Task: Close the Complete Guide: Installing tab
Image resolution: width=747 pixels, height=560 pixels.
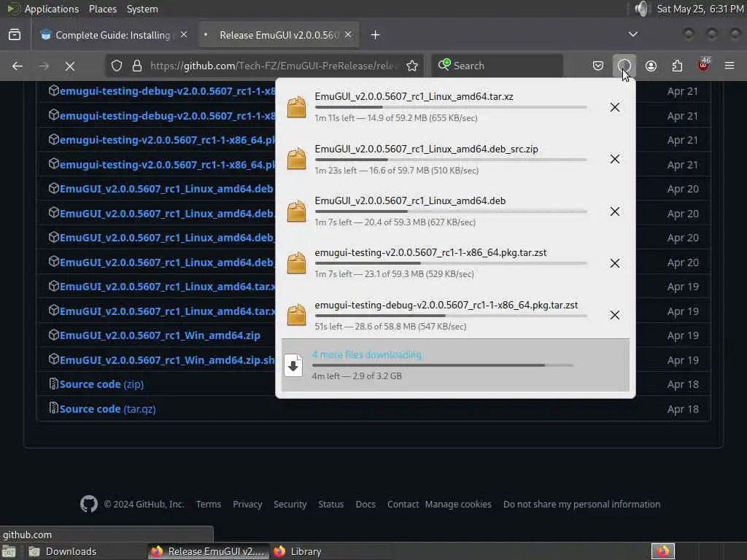Action: point(184,35)
